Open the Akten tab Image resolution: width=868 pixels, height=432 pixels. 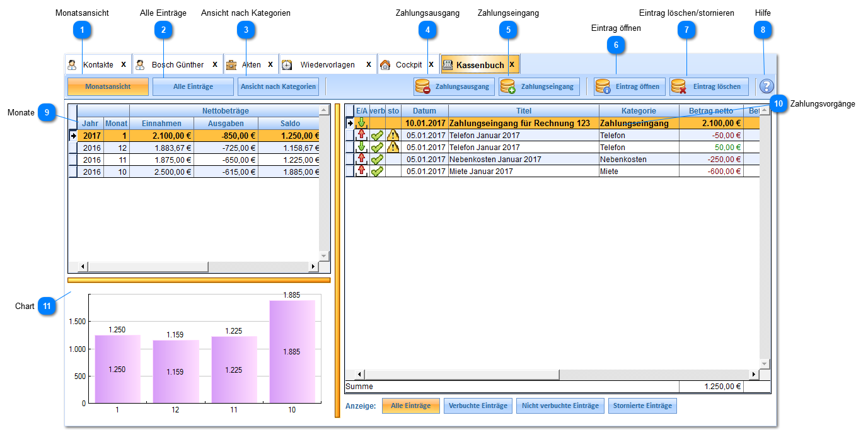[252, 64]
